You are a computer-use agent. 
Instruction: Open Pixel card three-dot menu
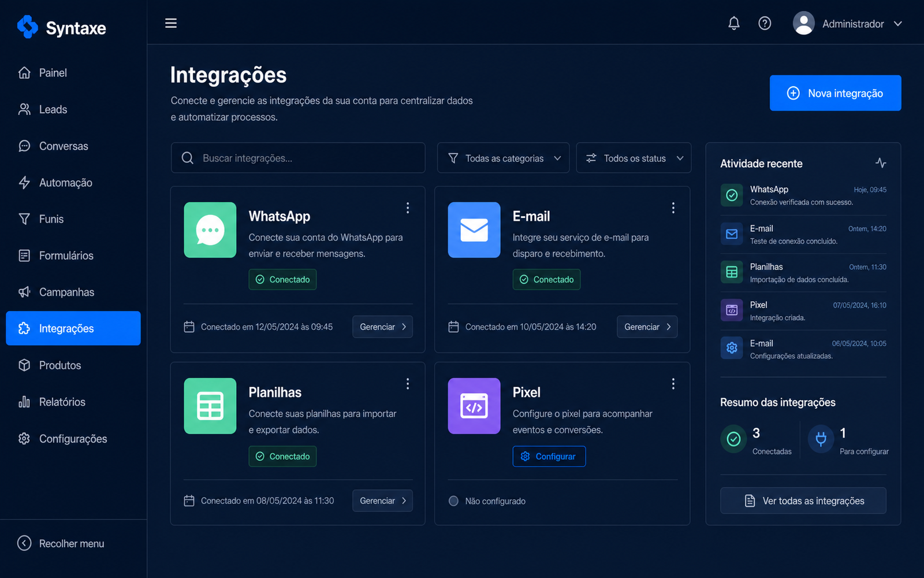(673, 384)
